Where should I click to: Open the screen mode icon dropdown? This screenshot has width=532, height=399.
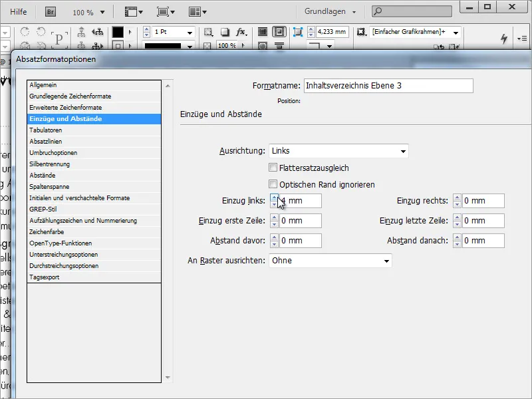(x=166, y=12)
